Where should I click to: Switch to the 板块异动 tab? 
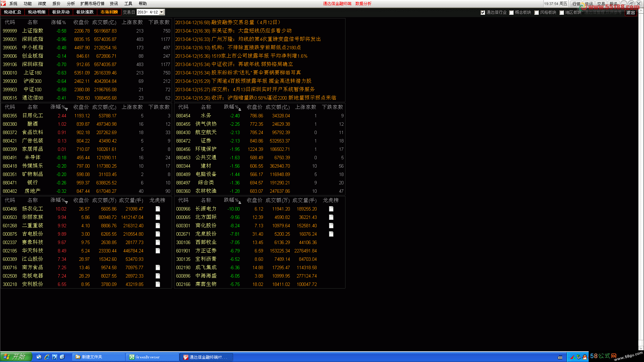pyautogui.click(x=61, y=12)
